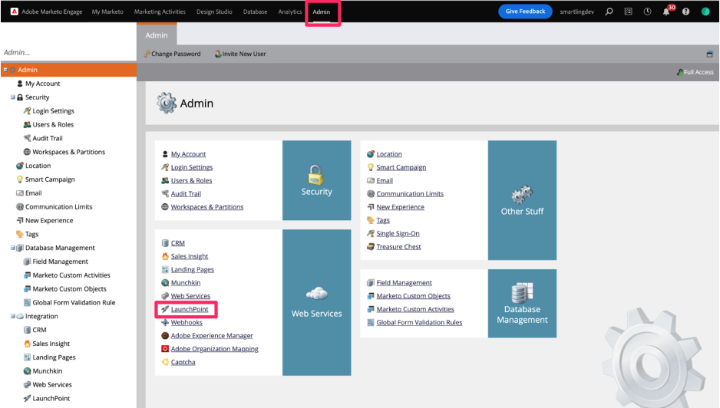Click the smartlingdev account name
Screen dimensions: 720x408
[577, 12]
